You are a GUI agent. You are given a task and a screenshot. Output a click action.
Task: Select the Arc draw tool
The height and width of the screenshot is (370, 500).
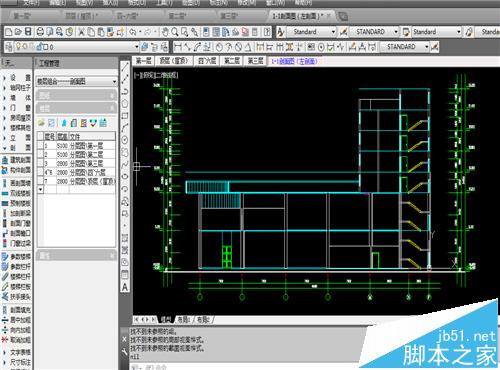pyautogui.click(x=125, y=128)
